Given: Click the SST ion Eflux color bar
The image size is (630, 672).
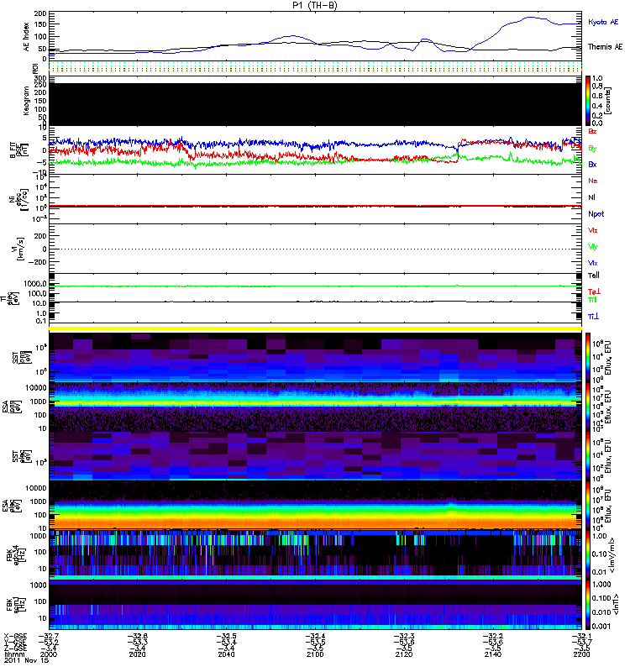Looking at the screenshot, I should [x=588, y=357].
